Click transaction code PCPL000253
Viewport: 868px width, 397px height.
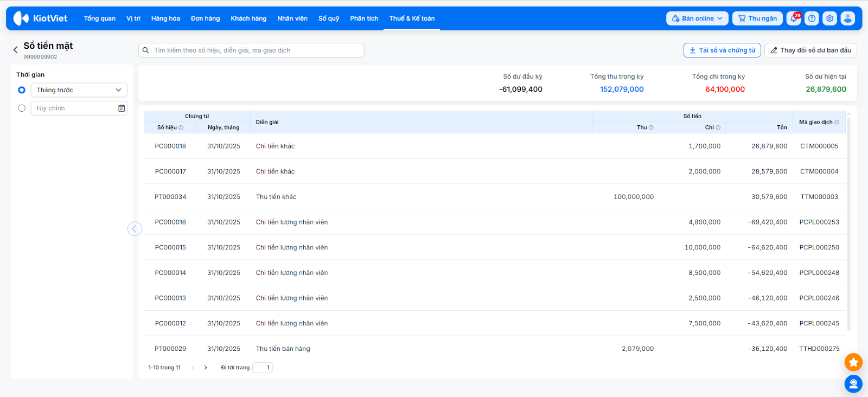819,222
